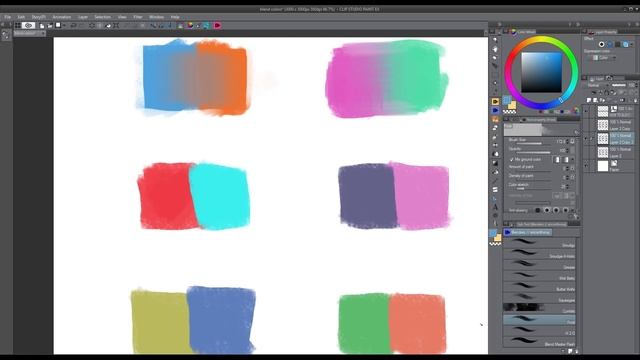Switch to the blue blender sub tool group tab

coord(528,232)
